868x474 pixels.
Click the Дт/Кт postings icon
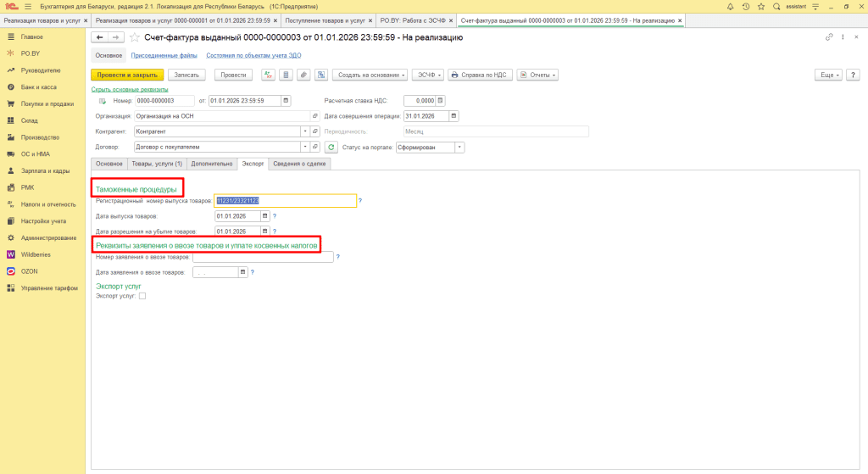click(268, 75)
